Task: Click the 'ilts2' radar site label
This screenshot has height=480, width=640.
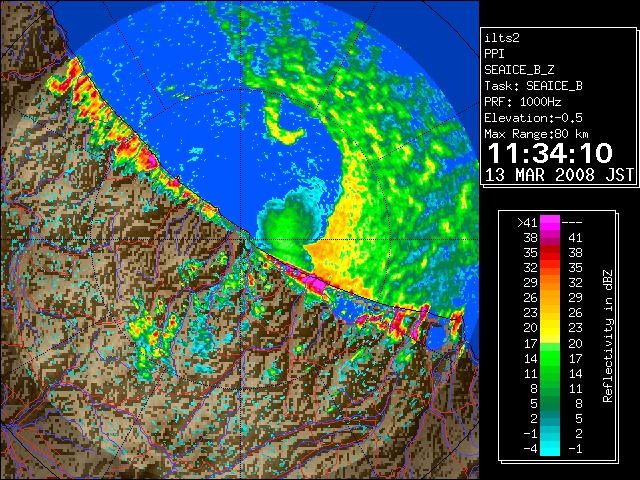Action: coord(502,38)
